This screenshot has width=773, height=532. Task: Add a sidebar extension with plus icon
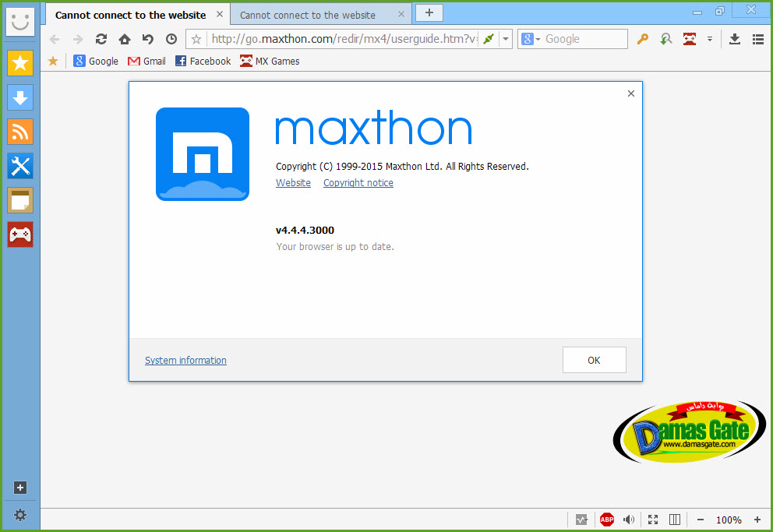(x=19, y=488)
